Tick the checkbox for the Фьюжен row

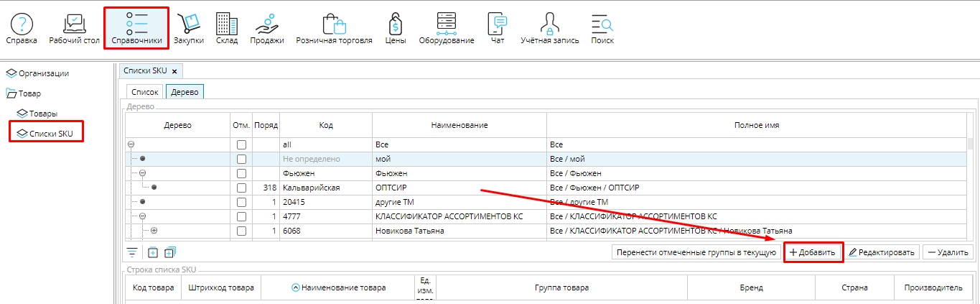click(x=242, y=173)
